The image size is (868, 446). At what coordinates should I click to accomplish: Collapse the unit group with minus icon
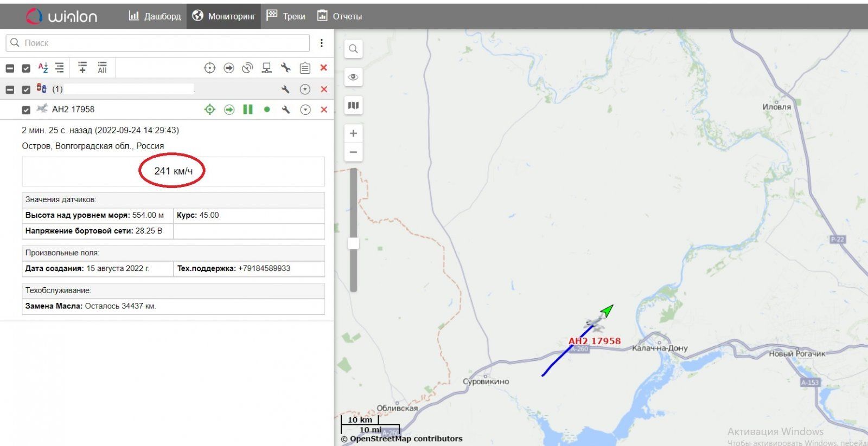[x=10, y=89]
